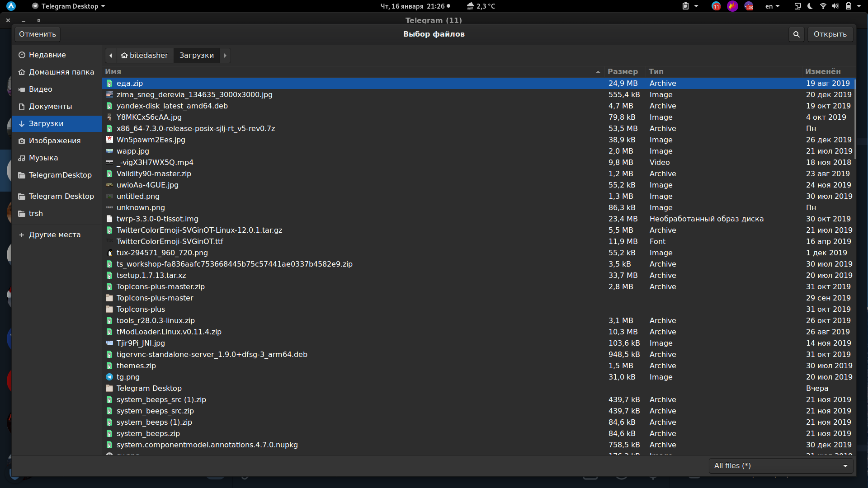This screenshot has height=488, width=868.
Task: Open Документы sidebar location
Action: (57, 106)
